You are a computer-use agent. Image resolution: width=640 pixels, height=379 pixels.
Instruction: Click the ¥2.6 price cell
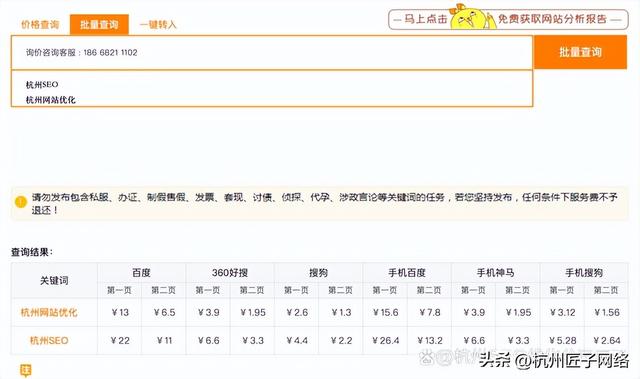coord(297,313)
